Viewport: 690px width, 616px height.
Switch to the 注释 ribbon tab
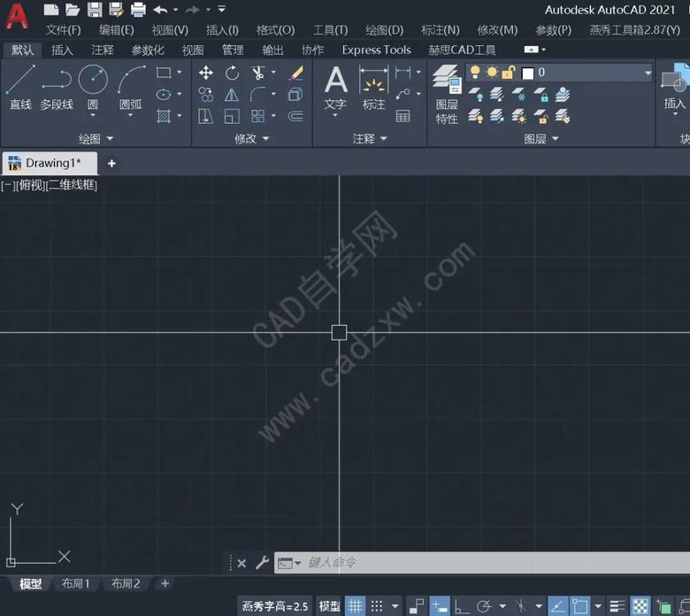(x=103, y=50)
